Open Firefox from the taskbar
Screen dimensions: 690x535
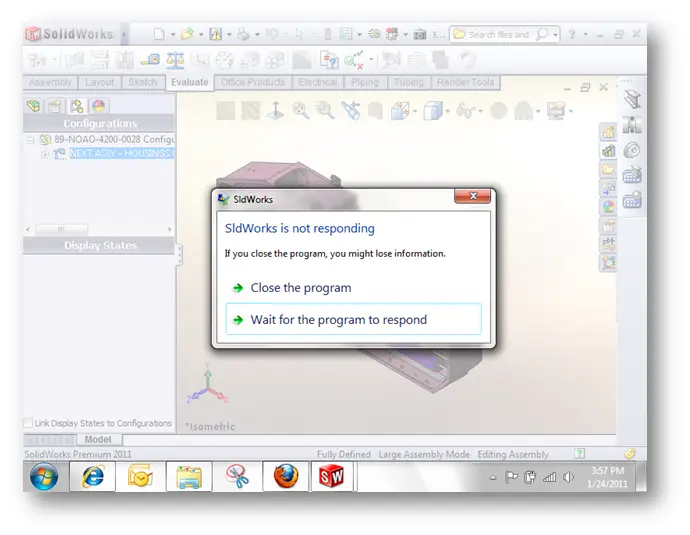pyautogui.click(x=286, y=476)
